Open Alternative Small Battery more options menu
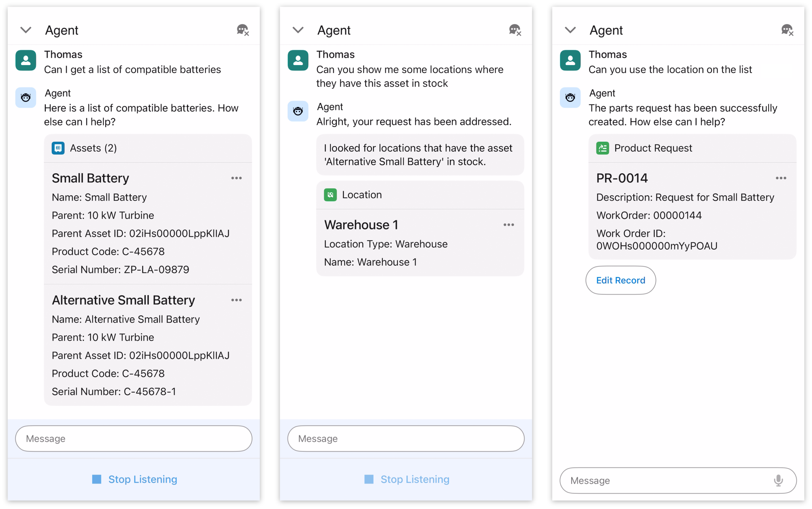 [x=237, y=300]
